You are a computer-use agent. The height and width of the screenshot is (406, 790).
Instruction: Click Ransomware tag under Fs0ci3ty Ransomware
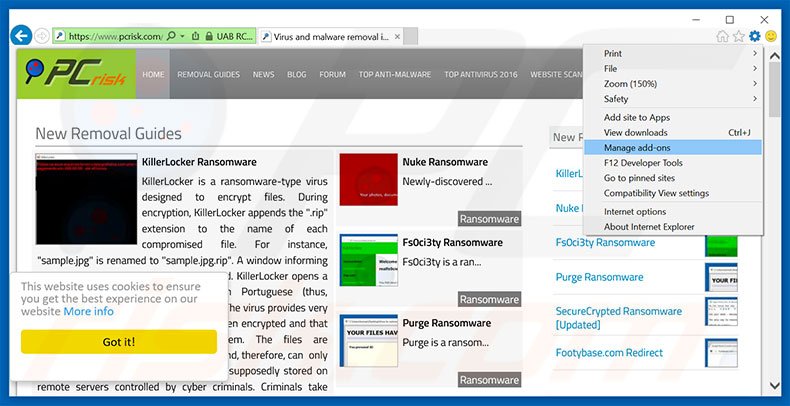click(489, 300)
